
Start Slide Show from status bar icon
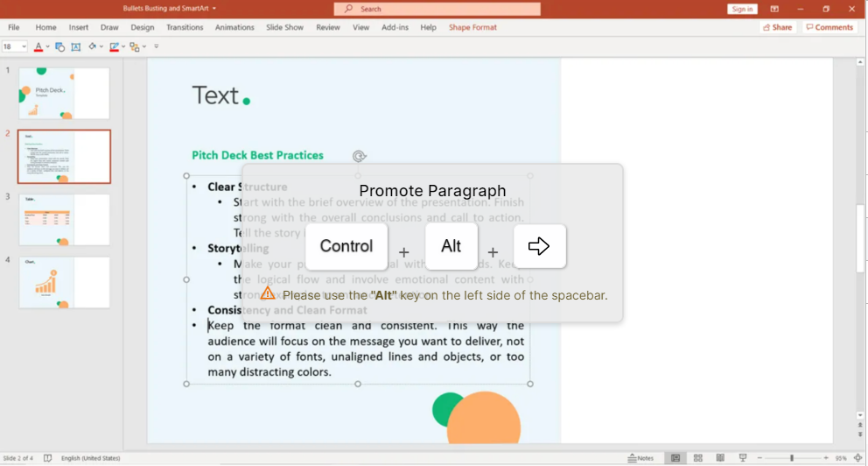(x=742, y=458)
